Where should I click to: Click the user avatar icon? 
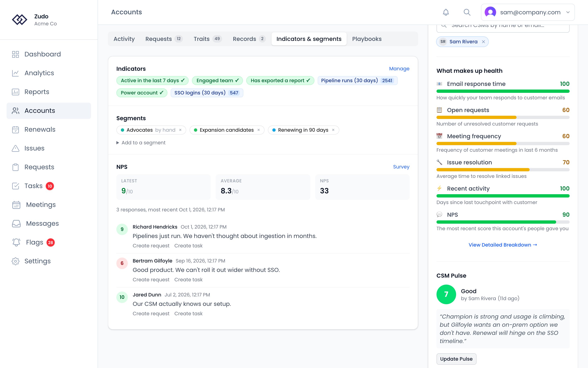click(490, 12)
